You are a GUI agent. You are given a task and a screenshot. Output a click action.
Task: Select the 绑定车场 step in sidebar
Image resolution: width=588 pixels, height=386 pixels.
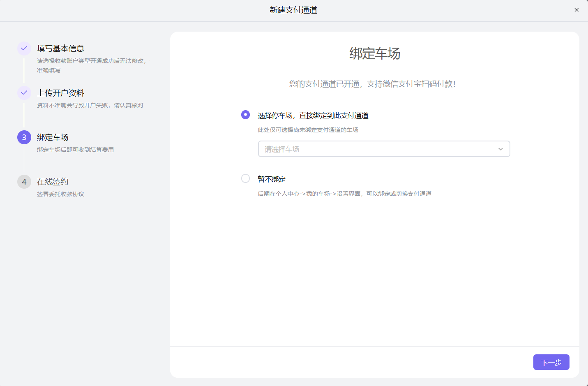pos(52,137)
